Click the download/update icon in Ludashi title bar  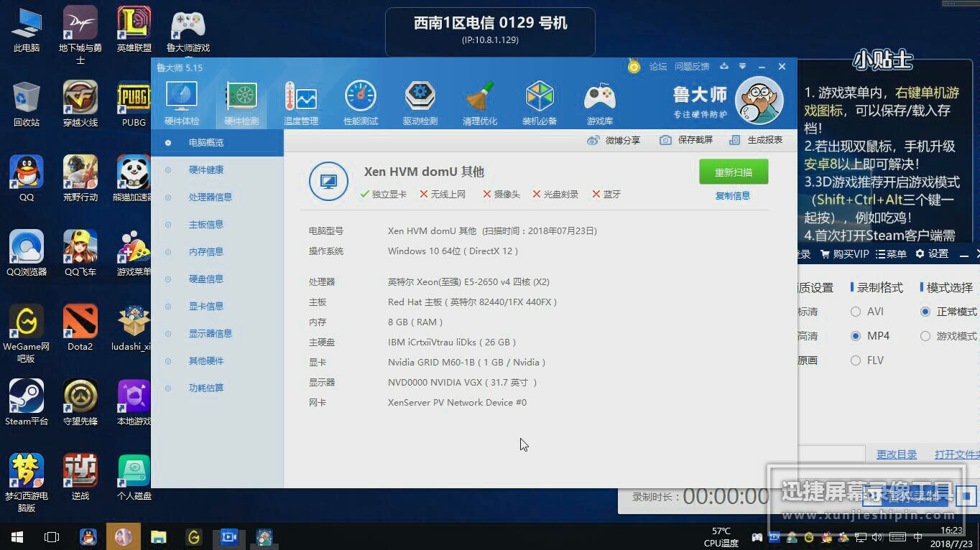(724, 66)
